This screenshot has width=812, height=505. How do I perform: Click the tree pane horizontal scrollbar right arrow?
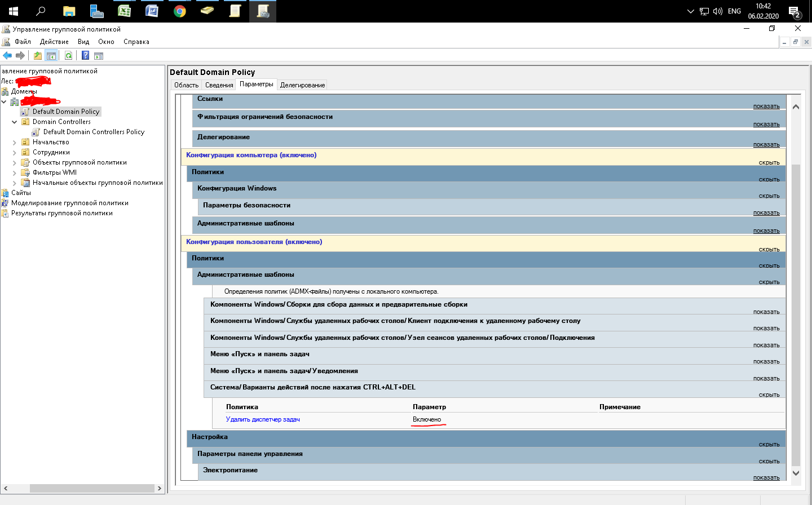click(x=160, y=489)
